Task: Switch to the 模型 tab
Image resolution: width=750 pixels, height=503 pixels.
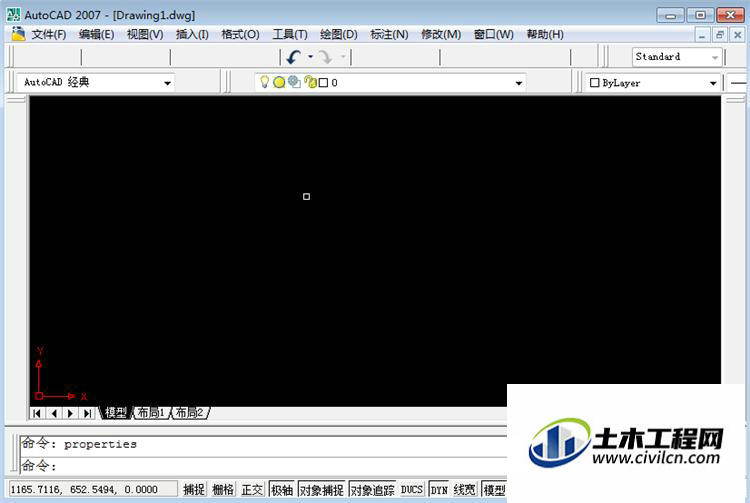Action: 116,412
